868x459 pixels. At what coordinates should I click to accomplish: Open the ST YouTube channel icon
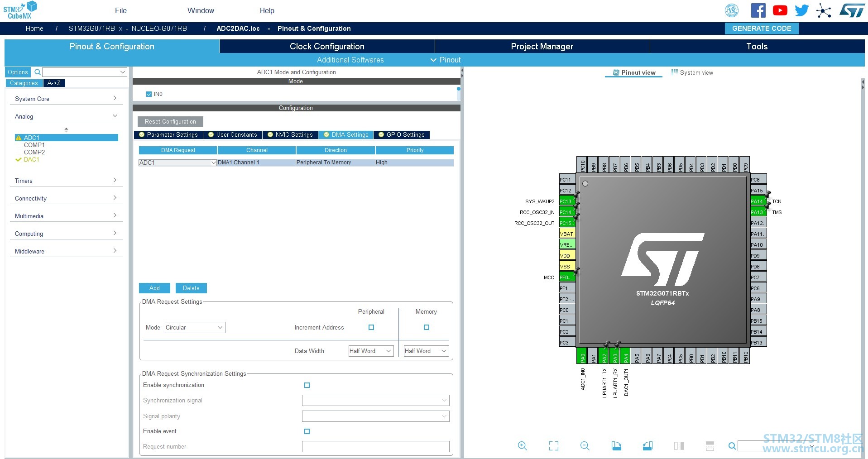coord(780,10)
